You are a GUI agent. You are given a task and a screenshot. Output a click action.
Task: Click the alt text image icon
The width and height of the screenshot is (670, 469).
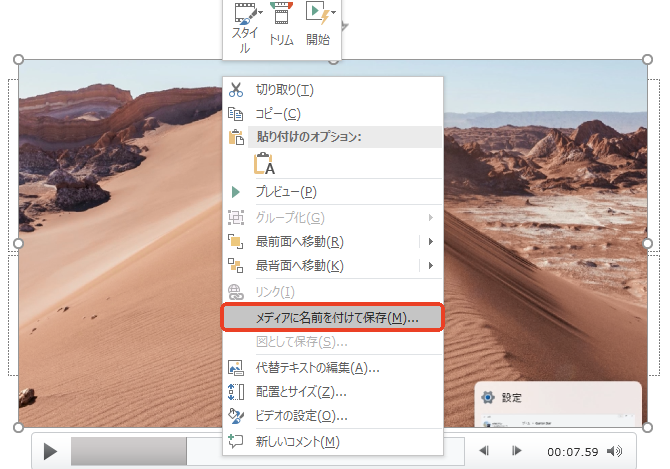click(236, 368)
